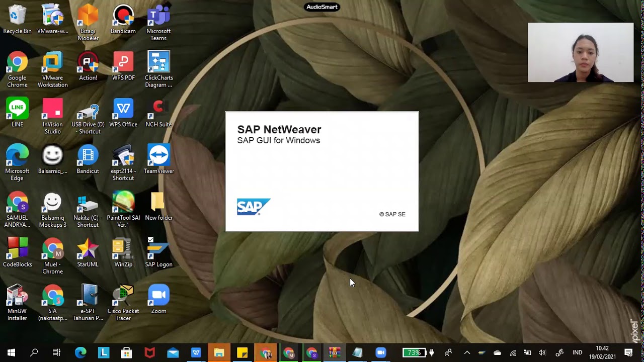Open the Wi-Fi network tray icon
The height and width of the screenshot is (362, 644).
[513, 353]
